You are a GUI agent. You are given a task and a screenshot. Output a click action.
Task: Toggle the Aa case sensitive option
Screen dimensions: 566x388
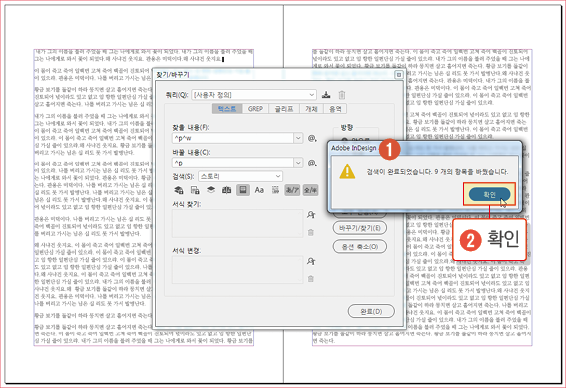click(x=259, y=190)
